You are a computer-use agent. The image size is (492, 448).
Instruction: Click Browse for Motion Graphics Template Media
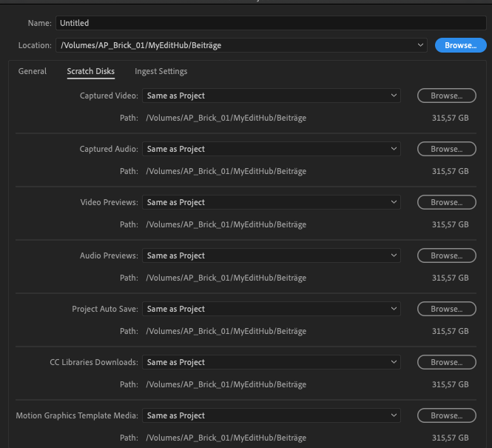(x=446, y=415)
